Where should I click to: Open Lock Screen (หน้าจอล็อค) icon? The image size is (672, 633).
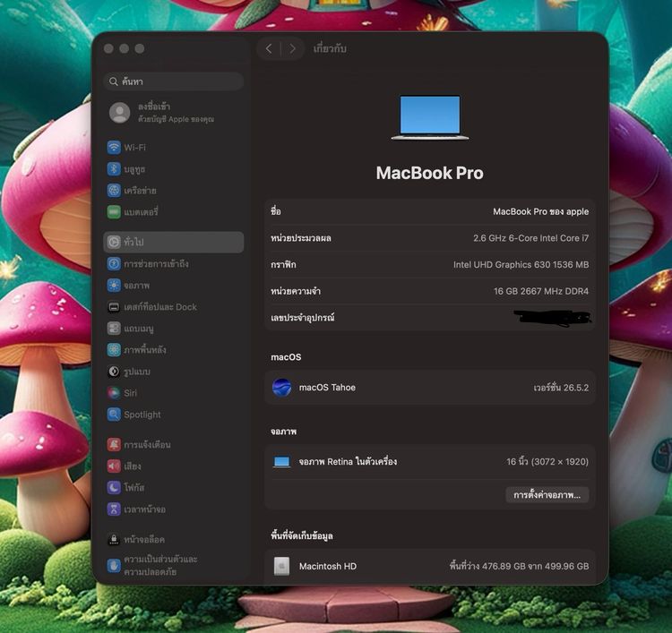click(x=114, y=539)
